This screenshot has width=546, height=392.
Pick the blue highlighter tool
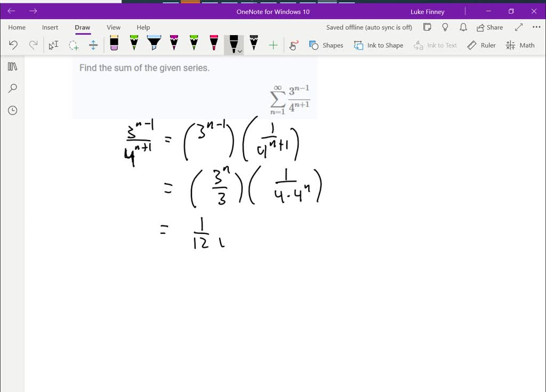(154, 45)
